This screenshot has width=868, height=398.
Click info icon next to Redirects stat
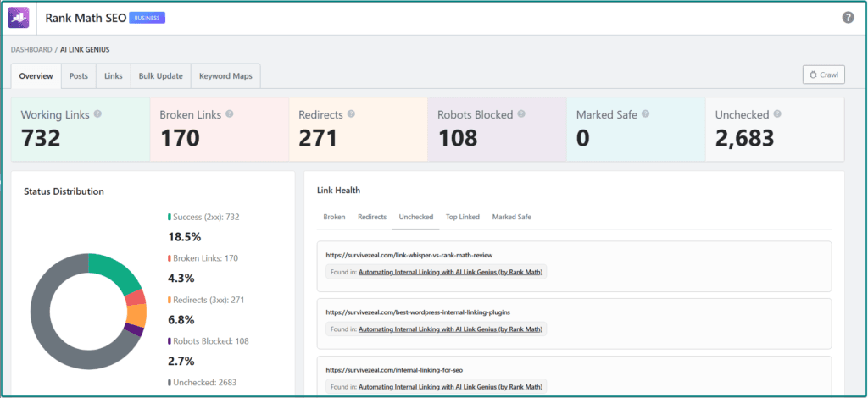tap(351, 113)
